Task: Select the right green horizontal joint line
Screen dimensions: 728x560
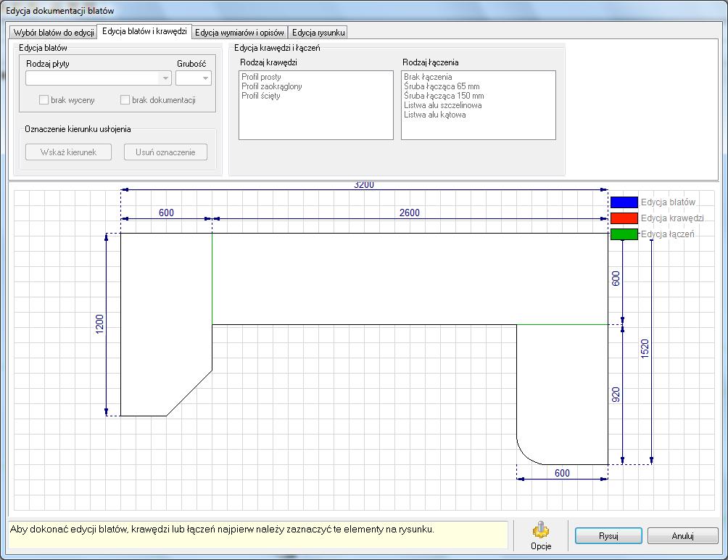Action: 562,324
